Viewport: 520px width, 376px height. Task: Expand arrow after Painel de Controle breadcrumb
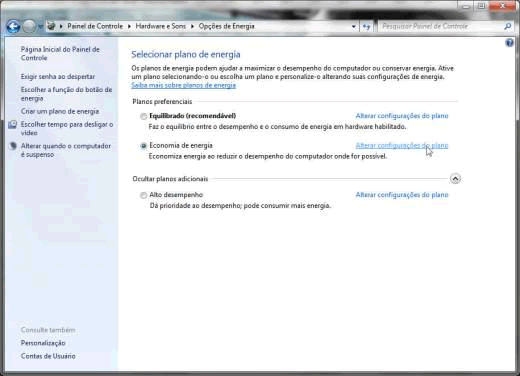pos(129,26)
